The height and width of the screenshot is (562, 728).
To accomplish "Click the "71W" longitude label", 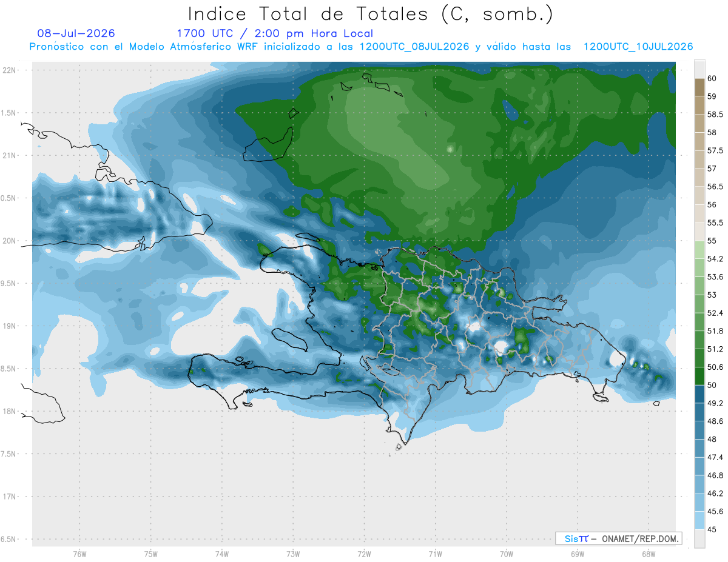I will click(435, 554).
